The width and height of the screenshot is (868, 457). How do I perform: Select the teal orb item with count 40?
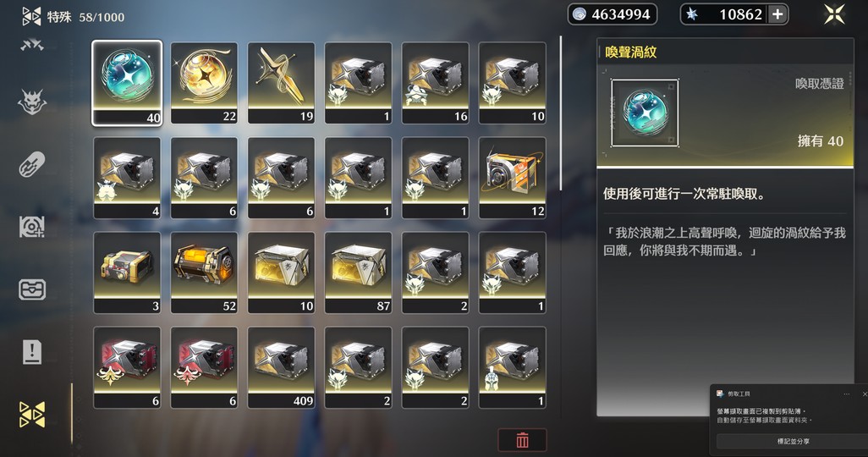pyautogui.click(x=127, y=83)
